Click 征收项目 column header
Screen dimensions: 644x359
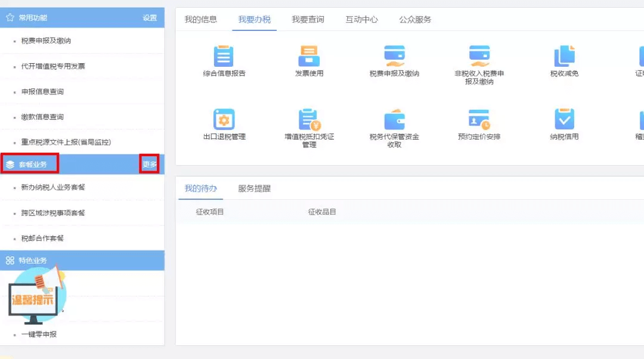point(209,212)
